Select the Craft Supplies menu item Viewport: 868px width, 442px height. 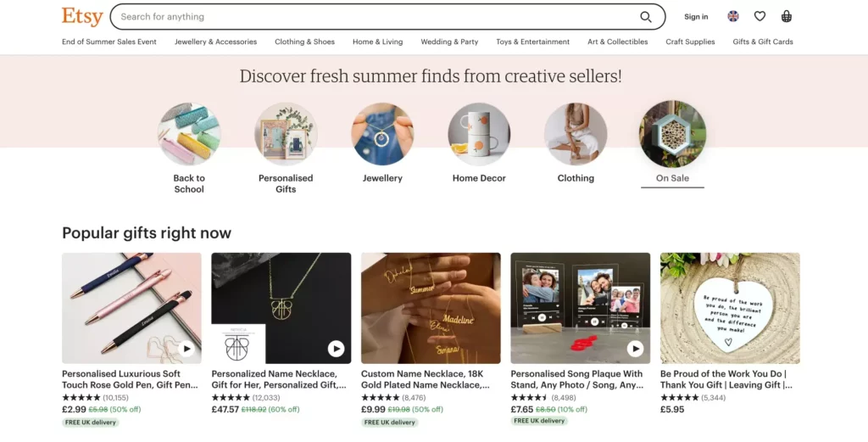[x=690, y=42]
